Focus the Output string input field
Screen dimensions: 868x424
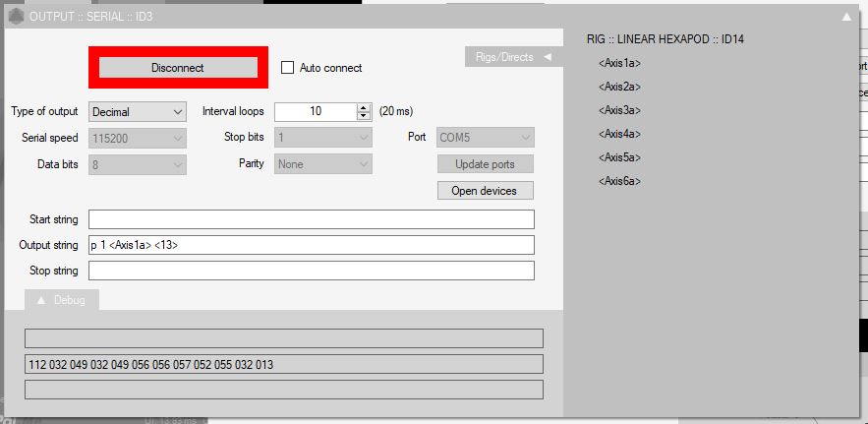(x=311, y=245)
